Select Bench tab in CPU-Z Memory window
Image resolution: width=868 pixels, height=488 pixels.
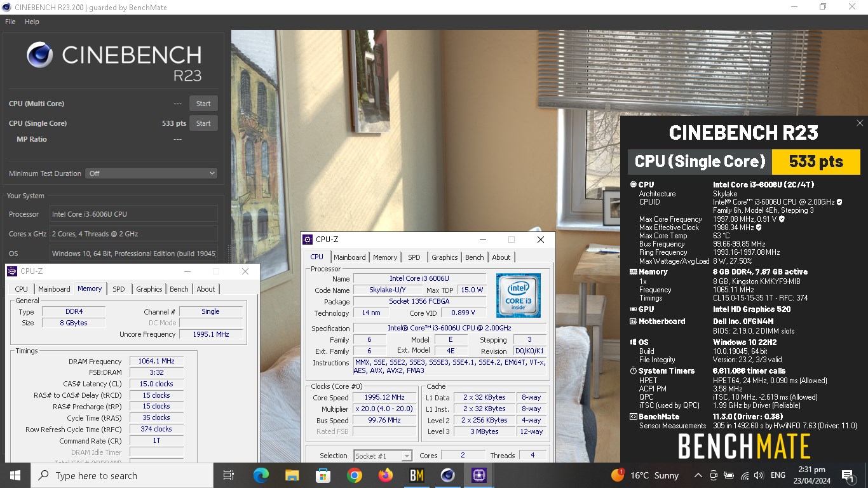[x=179, y=289]
